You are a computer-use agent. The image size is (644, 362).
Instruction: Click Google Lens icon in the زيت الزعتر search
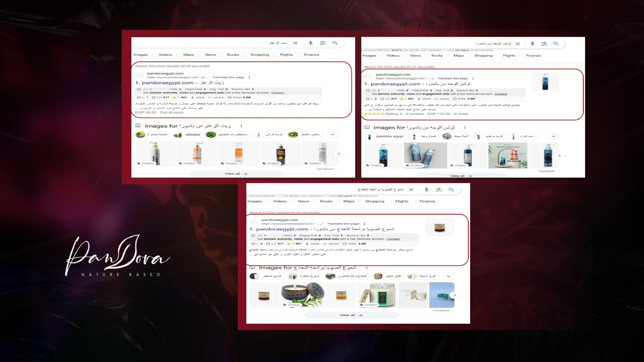coord(323,43)
